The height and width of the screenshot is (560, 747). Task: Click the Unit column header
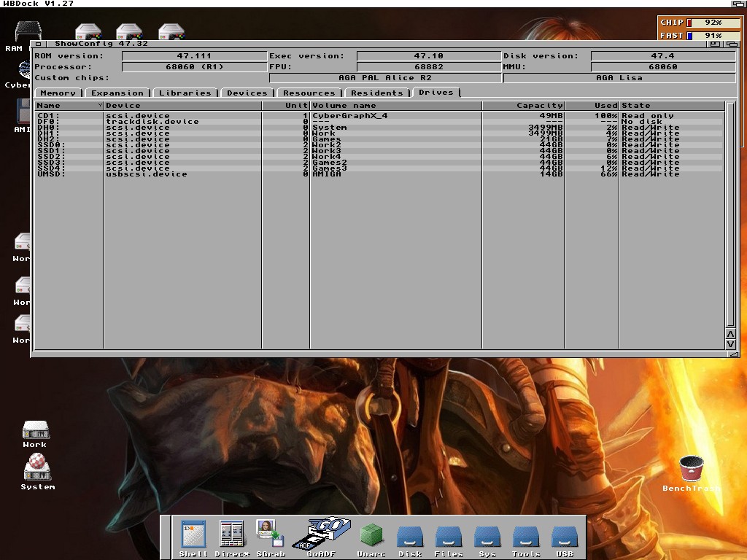coord(286,105)
